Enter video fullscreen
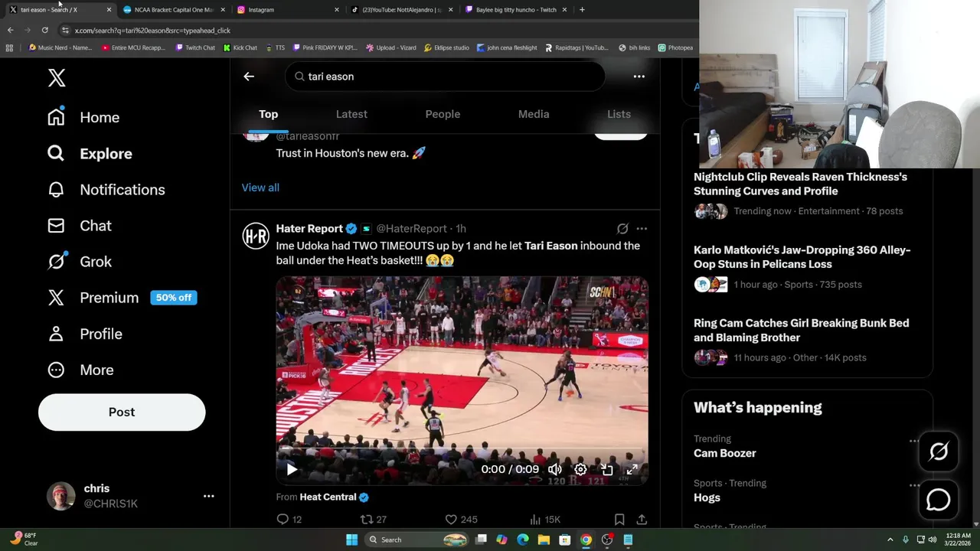Viewport: 980px width, 551px height. pyautogui.click(x=632, y=469)
